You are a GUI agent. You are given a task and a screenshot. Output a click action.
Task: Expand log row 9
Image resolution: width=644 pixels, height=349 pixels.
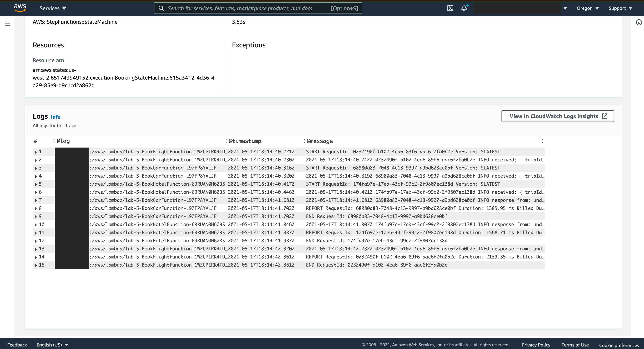36,216
